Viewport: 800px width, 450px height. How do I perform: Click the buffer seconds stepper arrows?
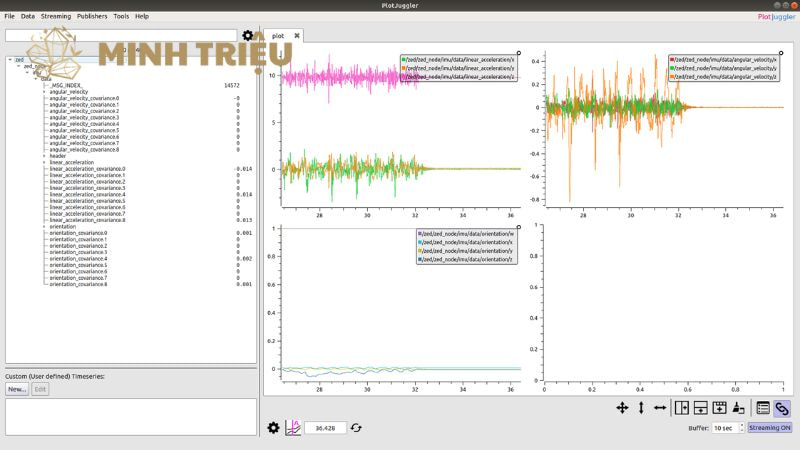tap(742, 428)
